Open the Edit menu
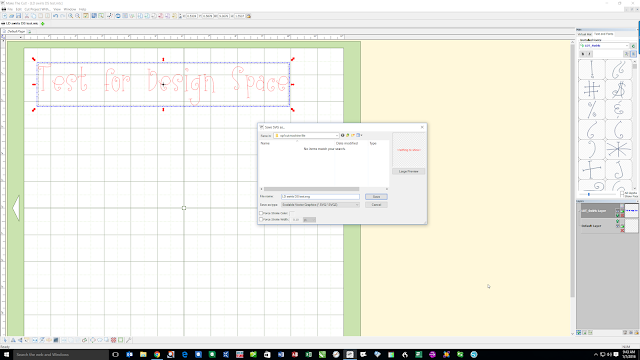Image resolution: width=640 pixels, height=360 pixels. click(19, 9)
